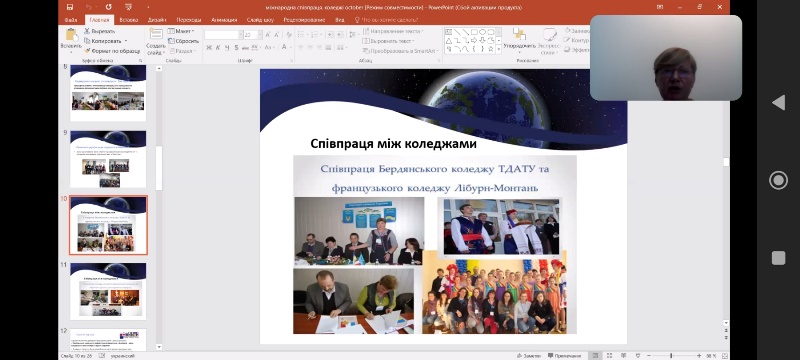This screenshot has width=800, height=360.
Task: Toggle underline Ч formatting
Action: coord(227,47)
